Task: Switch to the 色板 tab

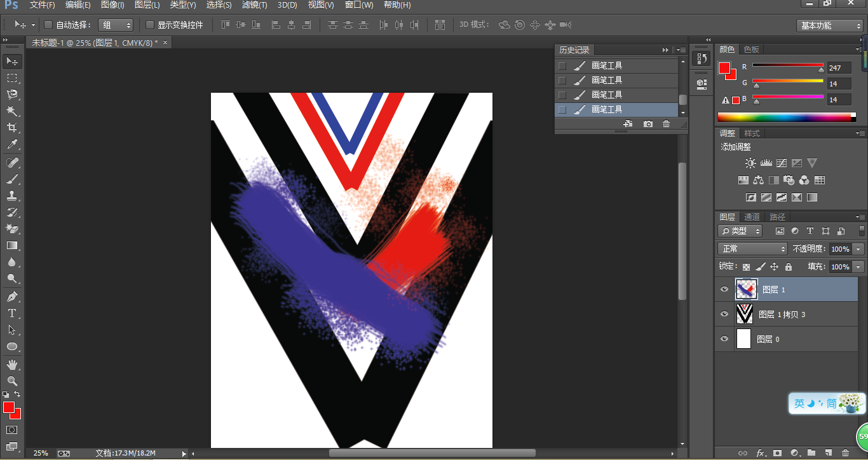Action: coord(752,50)
